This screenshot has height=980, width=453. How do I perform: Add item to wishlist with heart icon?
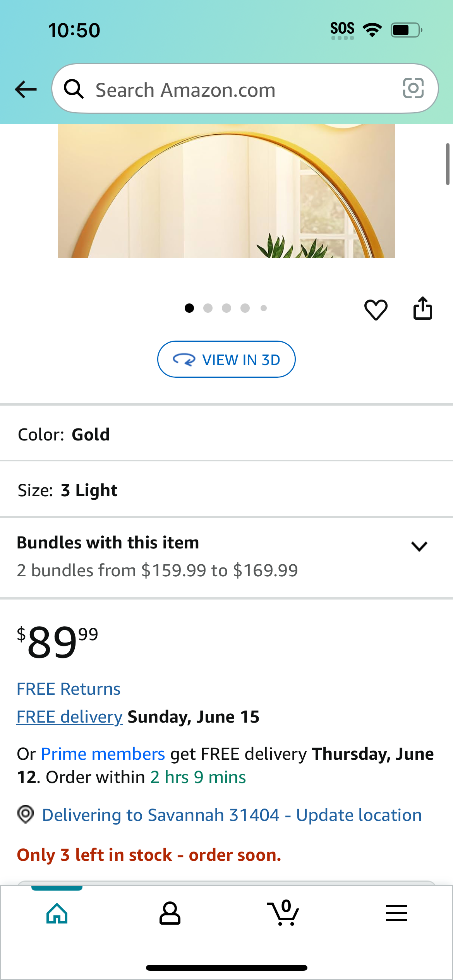pos(376,310)
